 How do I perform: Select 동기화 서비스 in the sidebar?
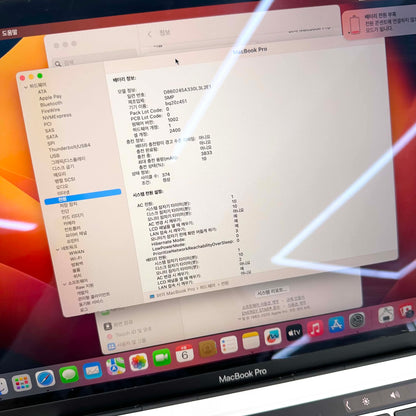coord(91,303)
